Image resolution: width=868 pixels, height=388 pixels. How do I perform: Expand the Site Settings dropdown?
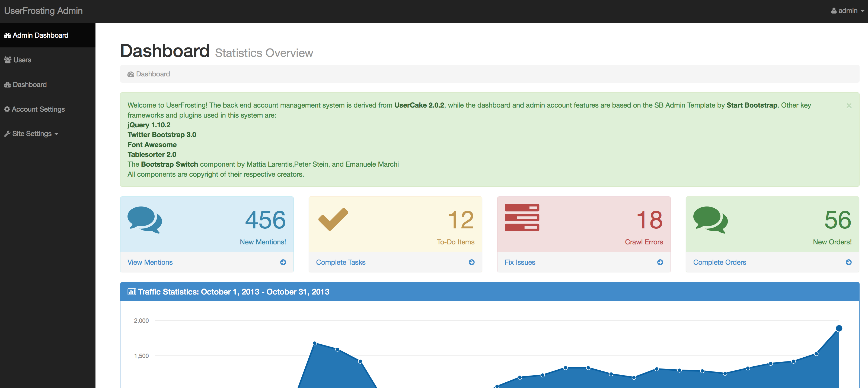47,134
